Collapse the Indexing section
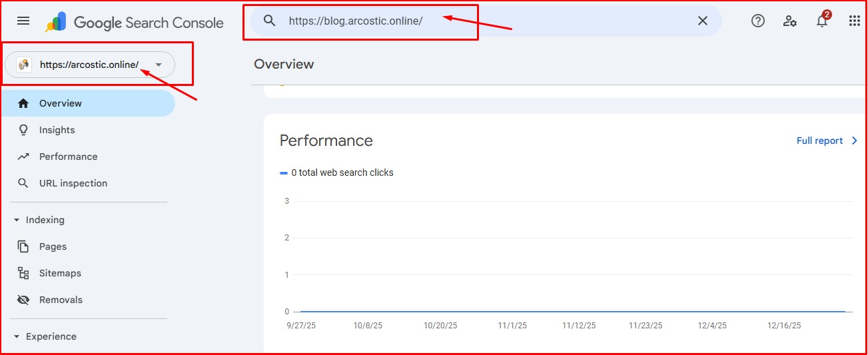This screenshot has height=355, width=868. [17, 220]
